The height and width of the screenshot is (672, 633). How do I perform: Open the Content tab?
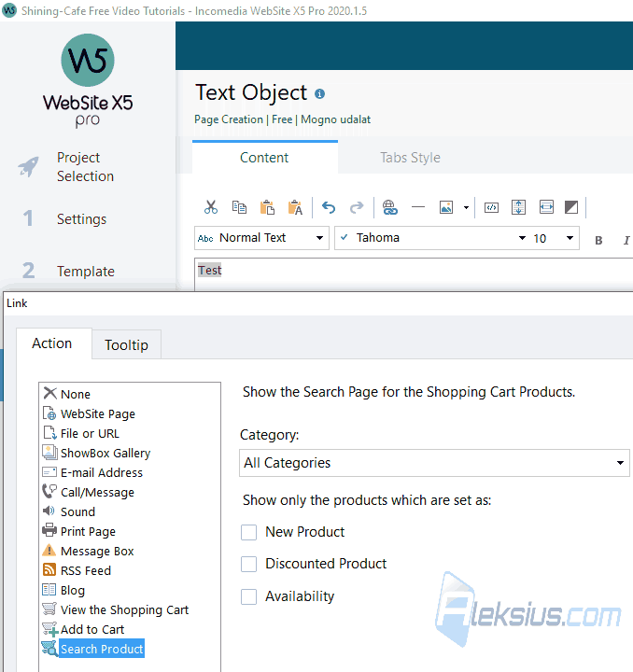(264, 158)
